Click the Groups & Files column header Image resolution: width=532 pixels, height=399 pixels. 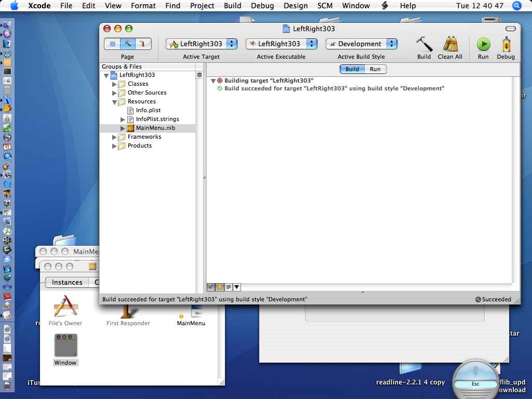tap(148, 66)
